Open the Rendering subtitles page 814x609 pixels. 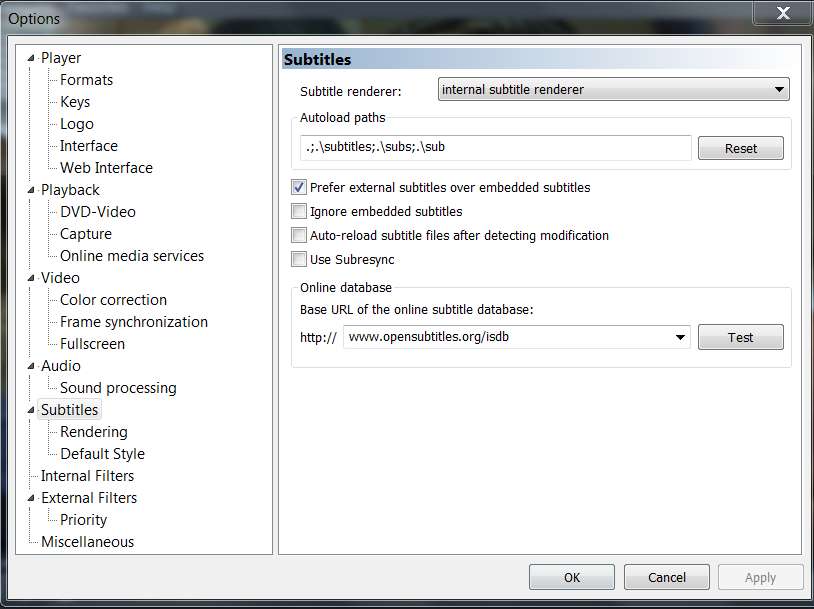pos(93,432)
